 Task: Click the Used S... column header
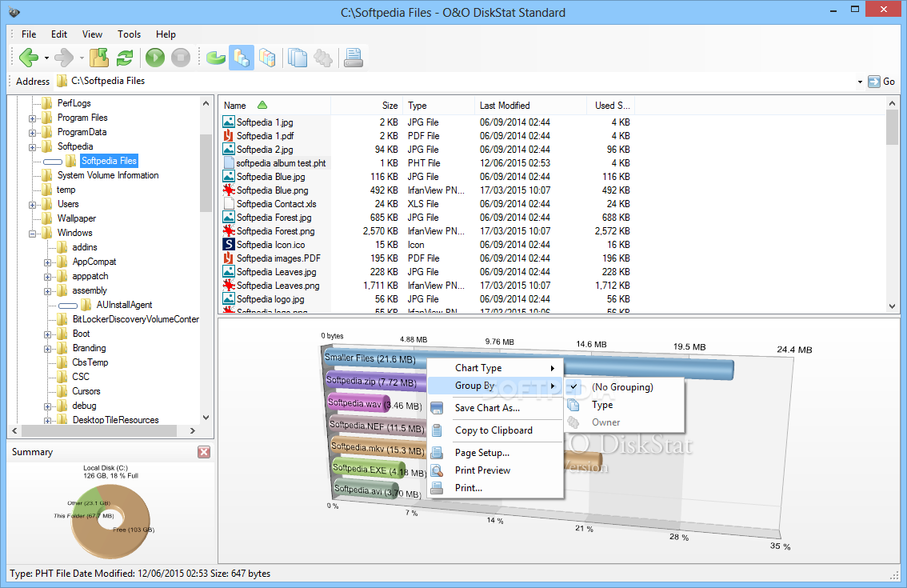pyautogui.click(x=610, y=106)
